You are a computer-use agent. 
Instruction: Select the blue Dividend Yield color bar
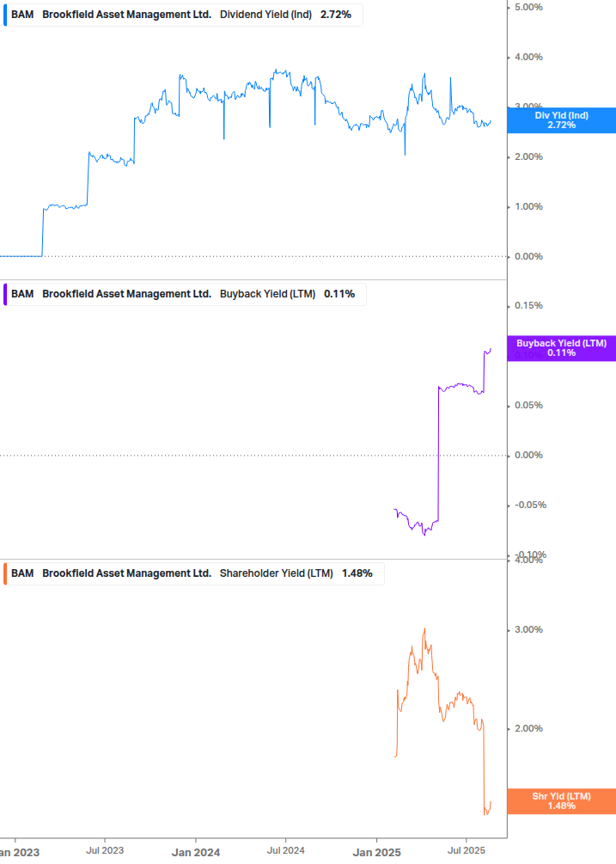[5, 15]
